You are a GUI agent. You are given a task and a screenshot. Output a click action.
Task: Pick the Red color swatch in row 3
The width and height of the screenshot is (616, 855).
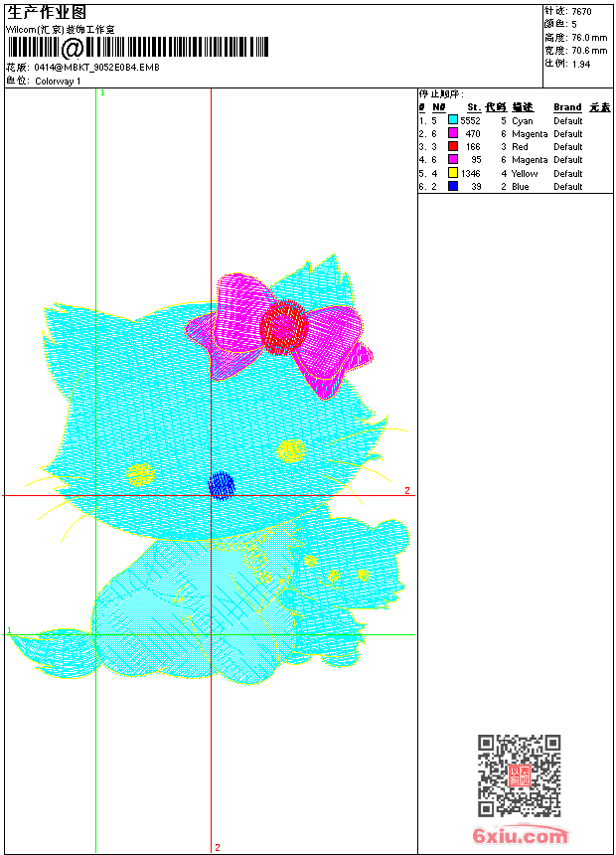[x=452, y=146]
